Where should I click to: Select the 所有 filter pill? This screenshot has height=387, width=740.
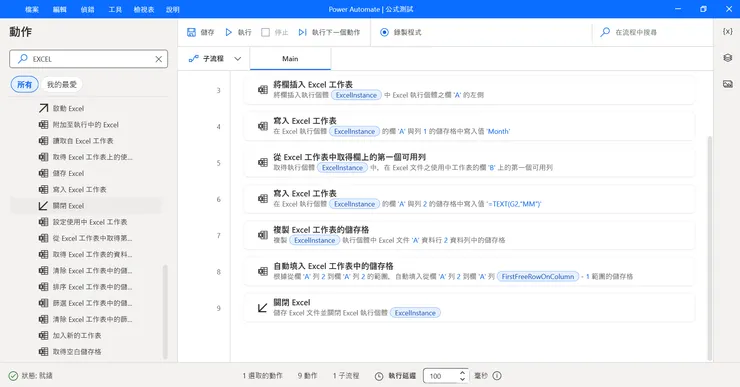coord(25,84)
